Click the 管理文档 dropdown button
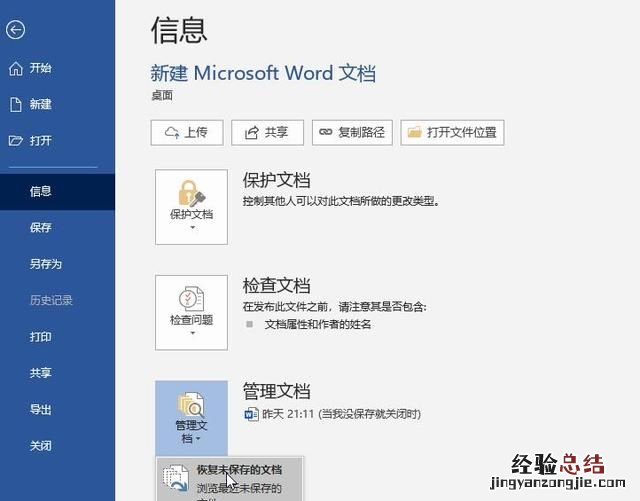This screenshot has width=640, height=501. (x=191, y=418)
